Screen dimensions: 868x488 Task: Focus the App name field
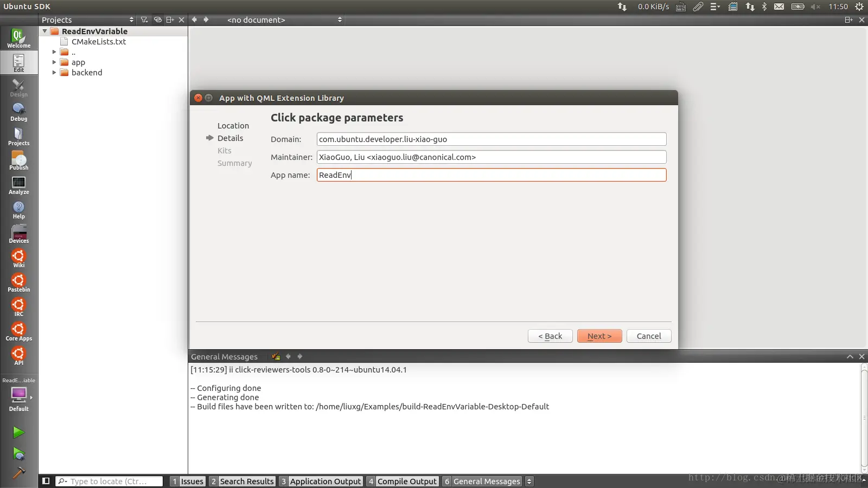tap(492, 175)
